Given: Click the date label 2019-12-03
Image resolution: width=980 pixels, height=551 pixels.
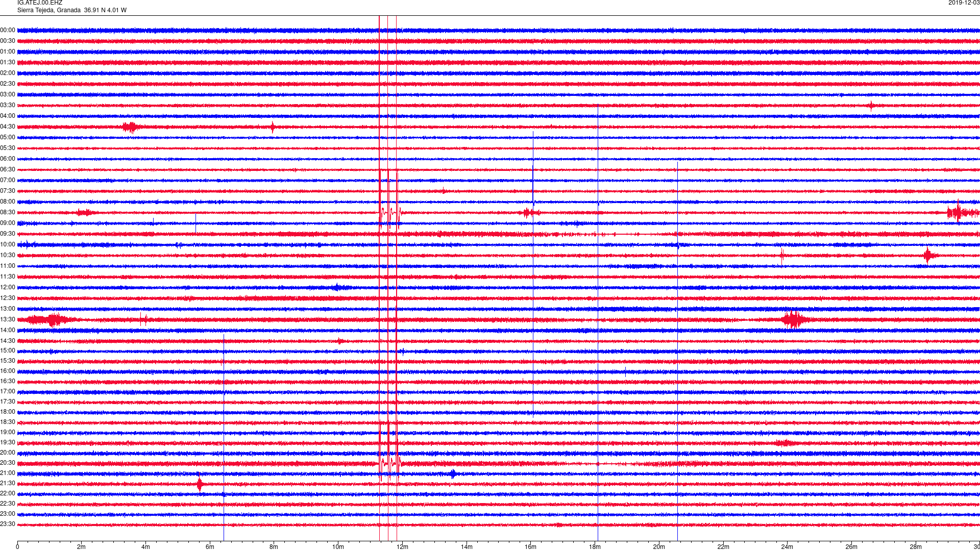Looking at the screenshot, I should 964,3.
